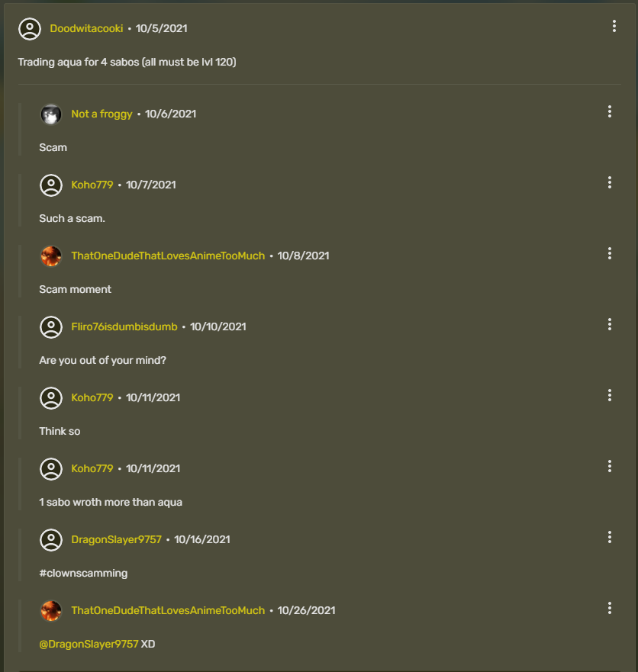
Task: Click DragonSlayer9757's avatar icon
Action: [x=51, y=540]
